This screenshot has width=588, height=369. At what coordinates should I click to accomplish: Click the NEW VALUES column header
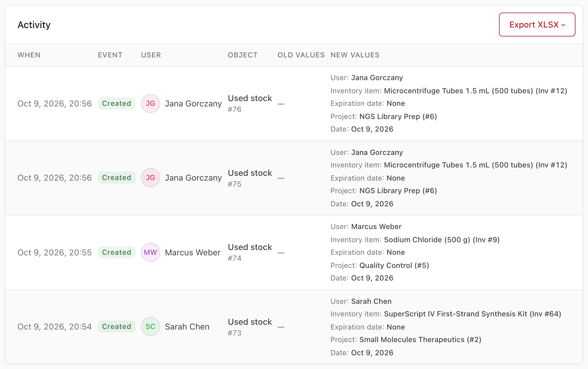(x=355, y=55)
